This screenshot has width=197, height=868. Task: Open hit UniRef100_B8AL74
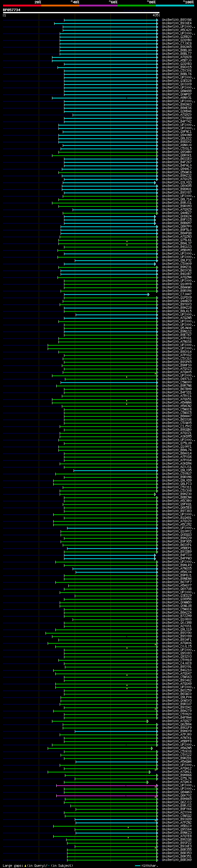[x=176, y=450]
